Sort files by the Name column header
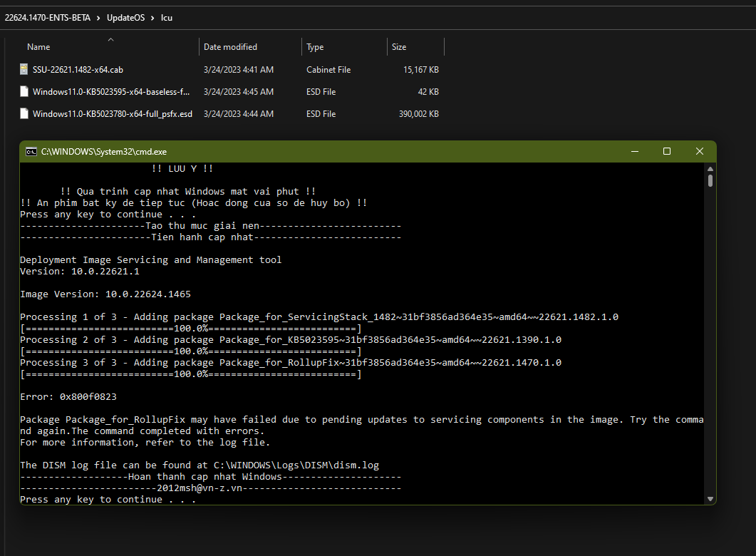The image size is (756, 556). (38, 47)
